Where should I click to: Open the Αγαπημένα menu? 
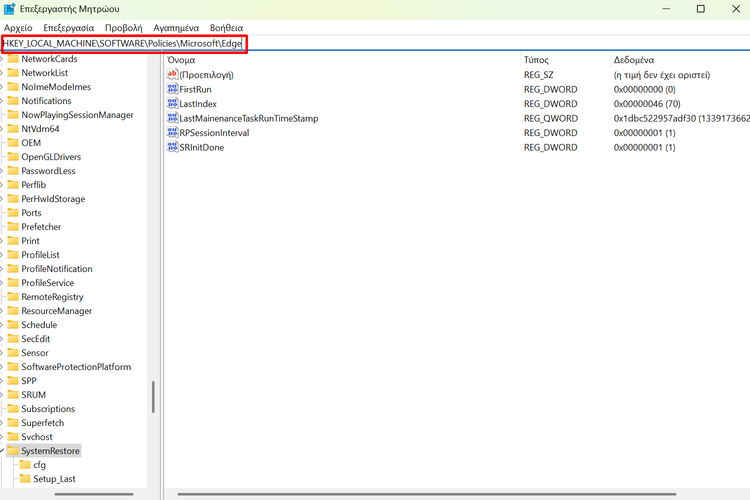point(176,28)
